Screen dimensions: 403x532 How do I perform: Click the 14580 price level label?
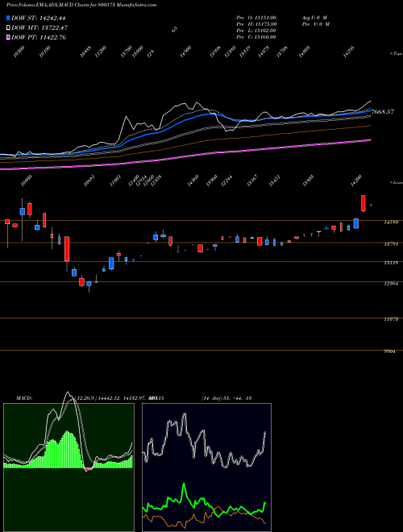[390, 222]
